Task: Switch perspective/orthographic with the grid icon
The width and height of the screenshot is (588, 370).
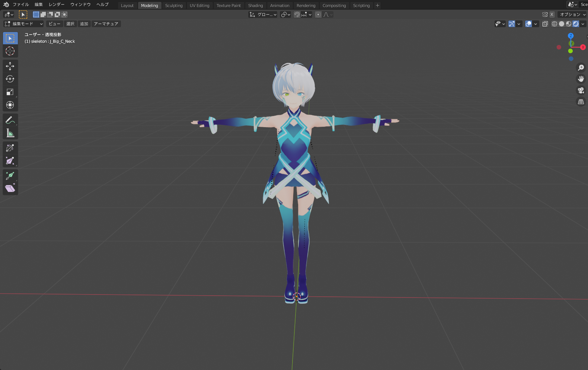Action: coord(581,102)
